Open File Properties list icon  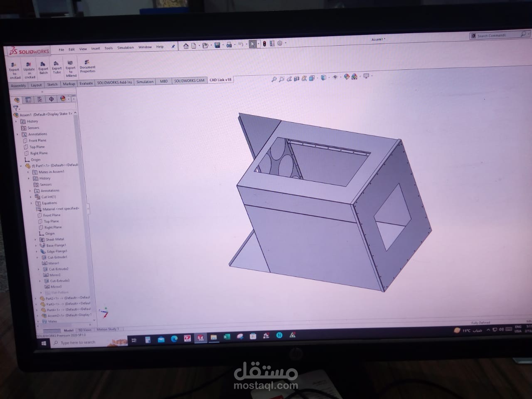point(272,43)
